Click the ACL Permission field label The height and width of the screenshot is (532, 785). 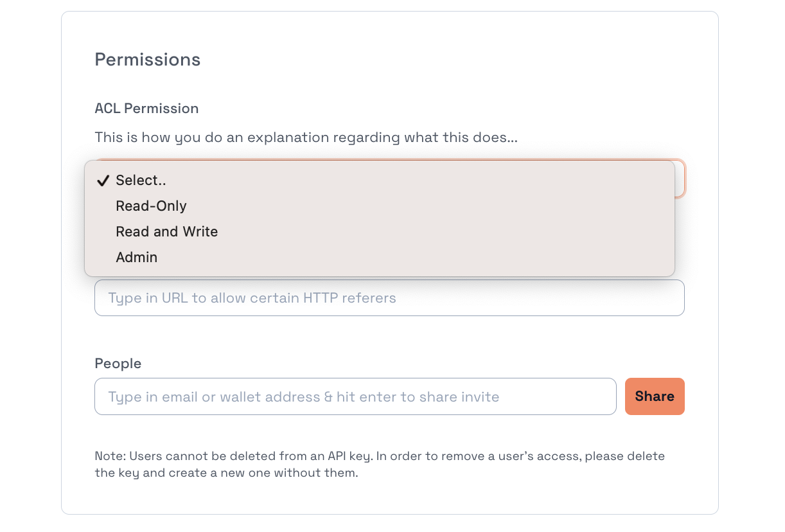click(x=146, y=109)
